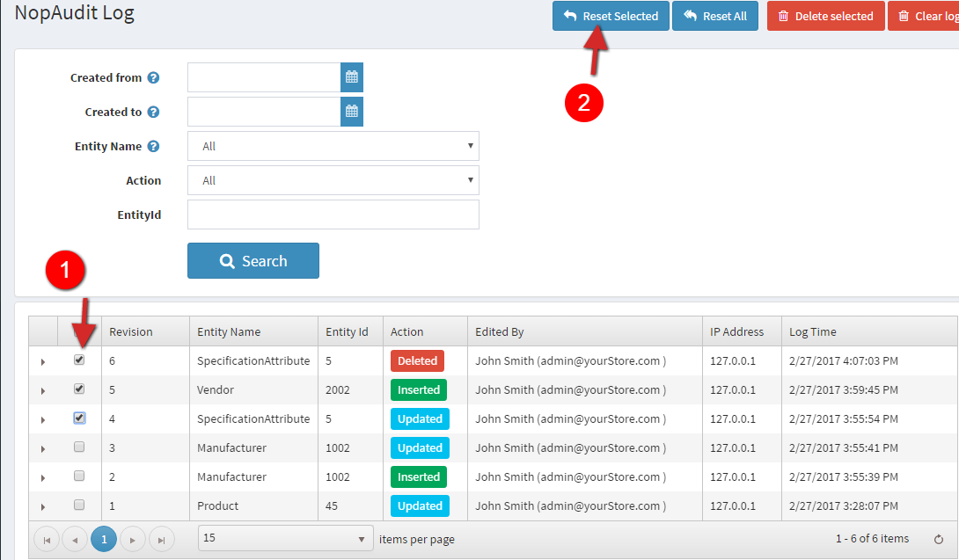Click the Search button
The width and height of the screenshot is (959, 560).
pos(253,261)
